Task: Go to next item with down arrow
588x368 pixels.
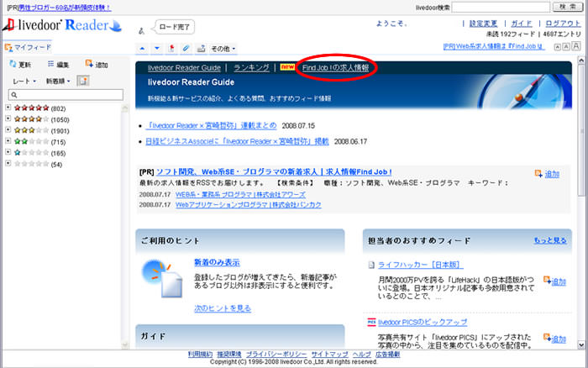Action: click(157, 49)
